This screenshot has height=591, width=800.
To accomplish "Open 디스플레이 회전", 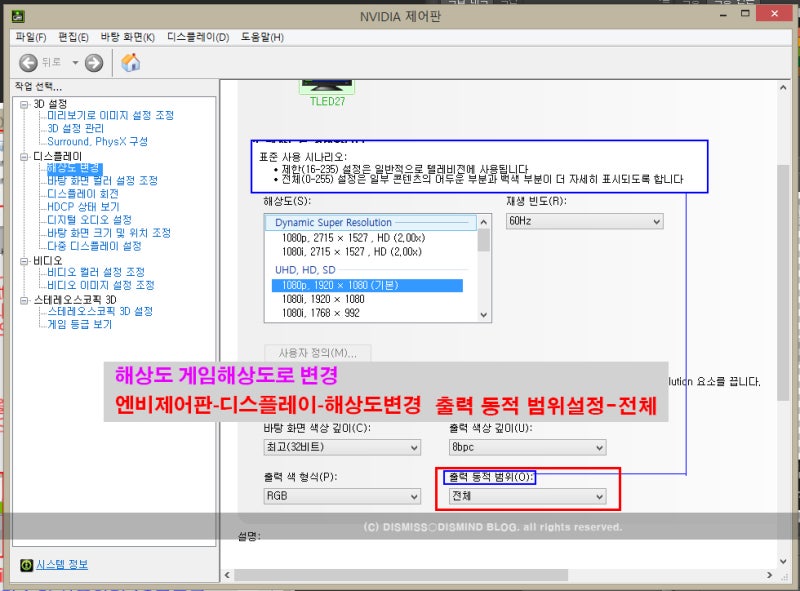I will 83,194.
